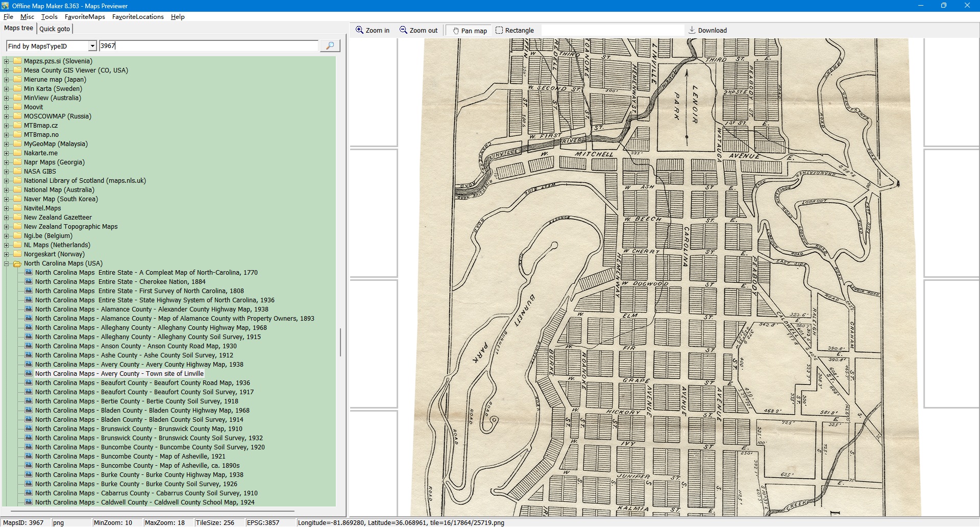
Task: Toggle the Pan map mode
Action: click(469, 31)
